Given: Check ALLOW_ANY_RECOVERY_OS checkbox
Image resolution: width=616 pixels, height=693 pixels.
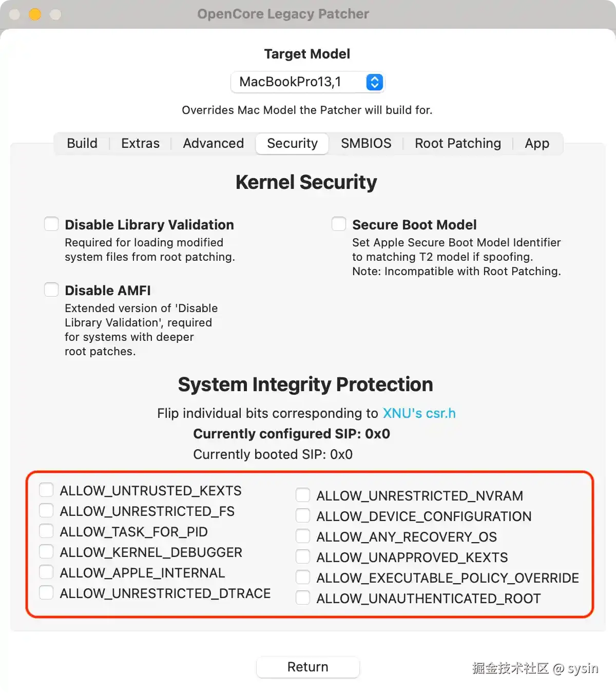Looking at the screenshot, I should [303, 536].
